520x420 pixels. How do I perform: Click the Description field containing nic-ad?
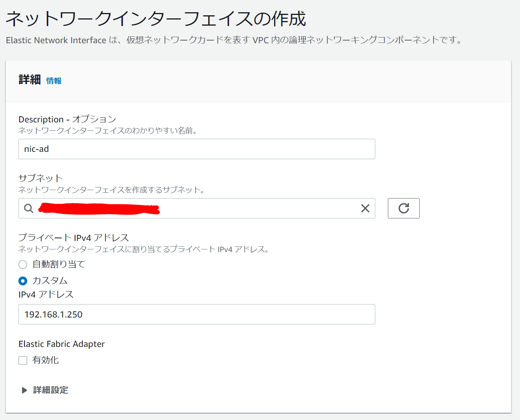(197, 149)
